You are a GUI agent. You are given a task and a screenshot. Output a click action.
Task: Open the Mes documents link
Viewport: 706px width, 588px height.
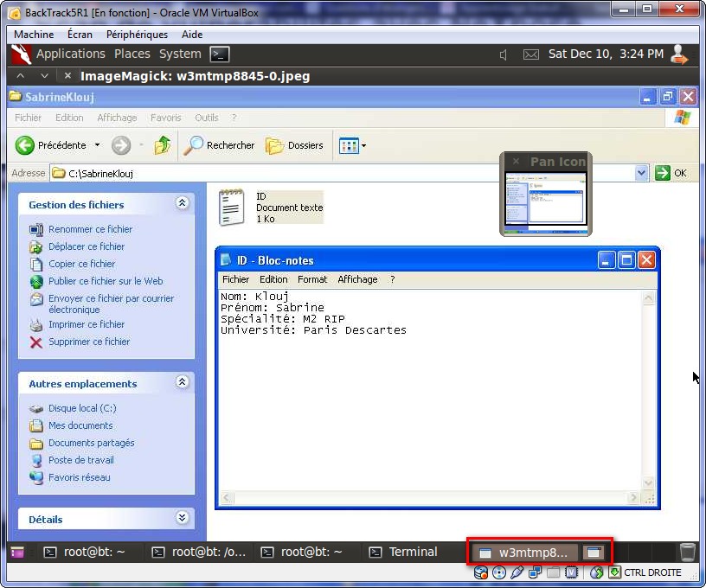(x=80, y=425)
